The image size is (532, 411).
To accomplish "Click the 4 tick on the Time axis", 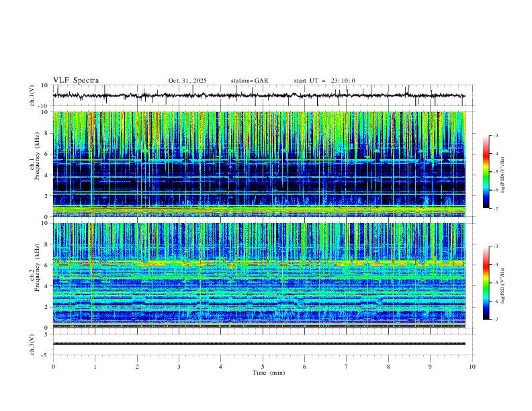I will [x=220, y=367].
